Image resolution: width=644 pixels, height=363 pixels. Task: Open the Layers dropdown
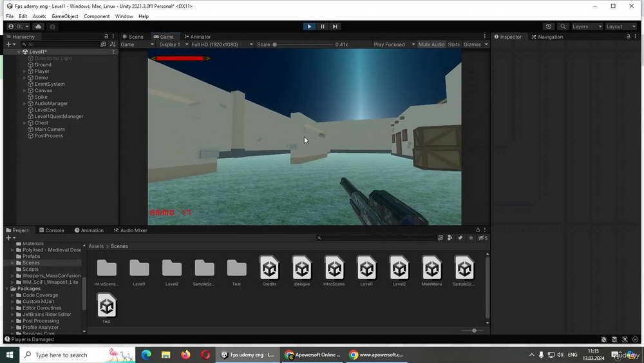587,26
